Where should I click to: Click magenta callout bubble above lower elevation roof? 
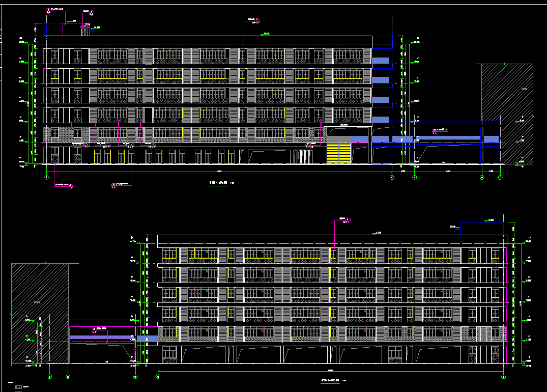349,220
